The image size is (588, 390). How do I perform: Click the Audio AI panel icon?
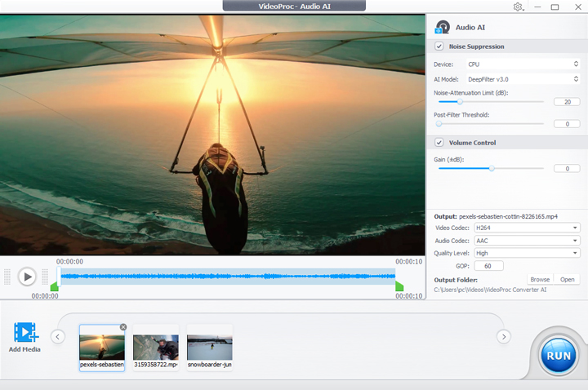click(x=443, y=27)
